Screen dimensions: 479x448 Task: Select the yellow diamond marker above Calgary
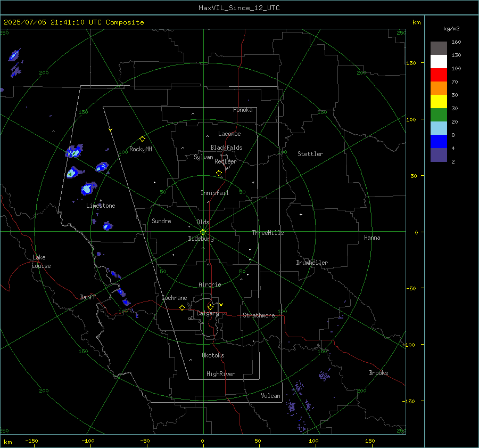click(x=210, y=307)
